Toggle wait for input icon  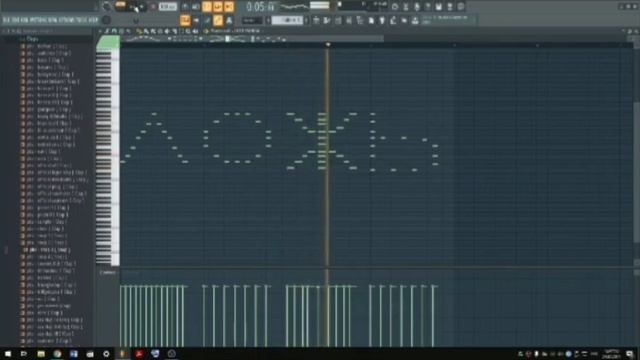[196, 7]
